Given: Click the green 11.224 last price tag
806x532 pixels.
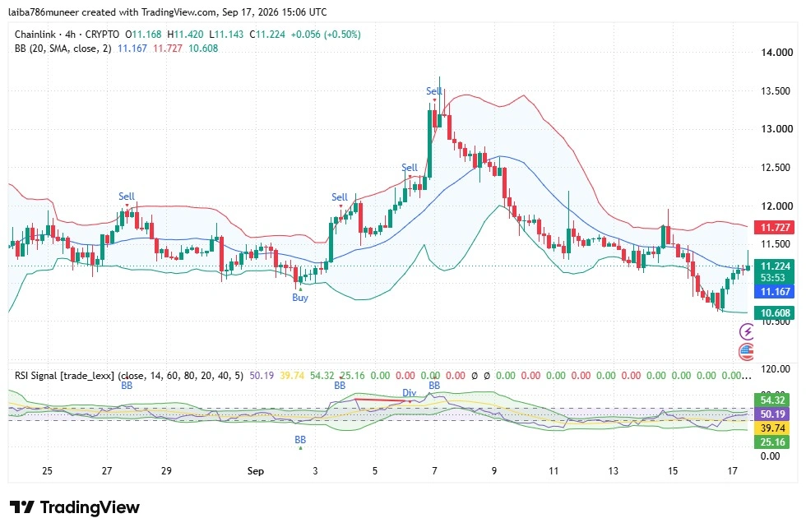Looking at the screenshot, I should [774, 266].
